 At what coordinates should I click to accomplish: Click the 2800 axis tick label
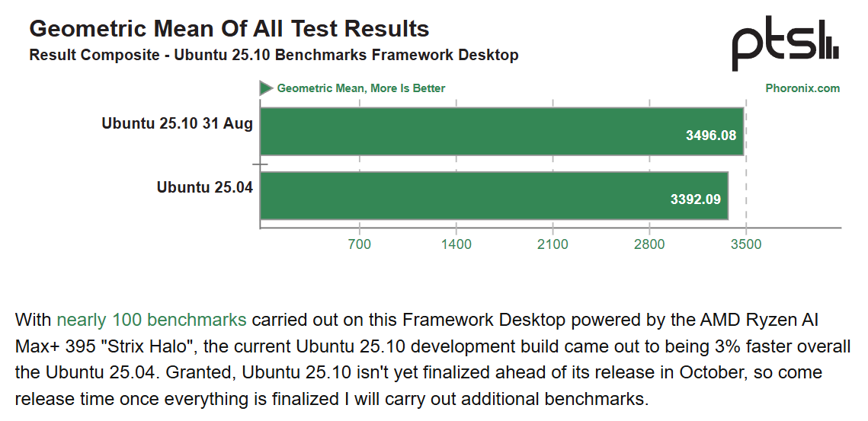click(x=649, y=244)
